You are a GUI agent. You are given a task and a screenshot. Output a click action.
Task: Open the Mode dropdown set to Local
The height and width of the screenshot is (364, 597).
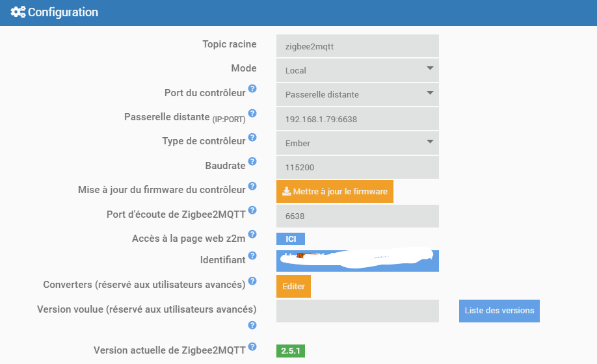point(358,70)
